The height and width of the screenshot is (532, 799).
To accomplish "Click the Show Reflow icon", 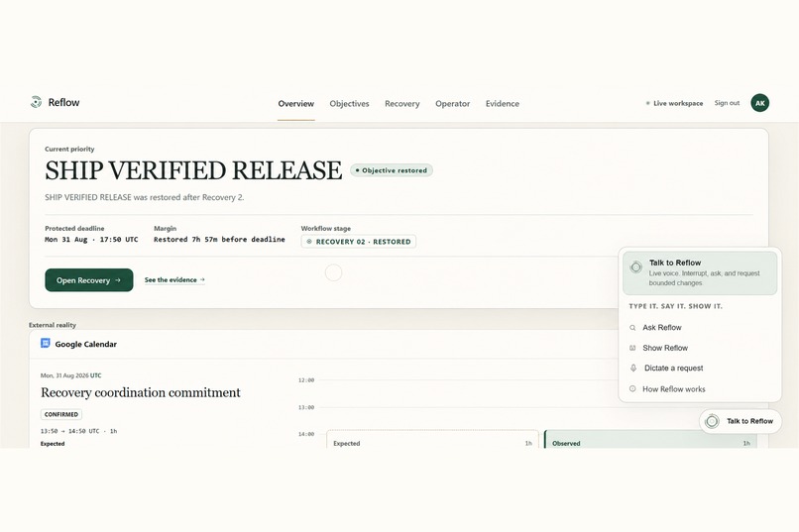I will (632, 348).
